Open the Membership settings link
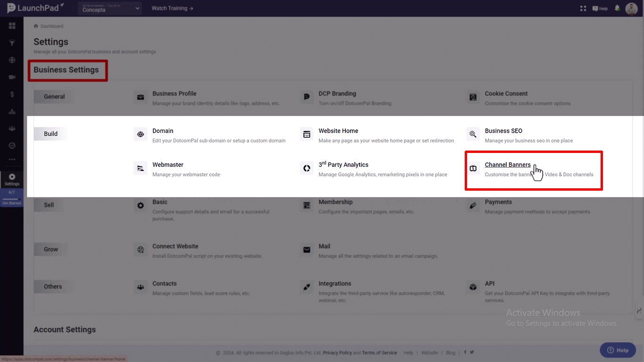644x362 pixels. point(335,202)
